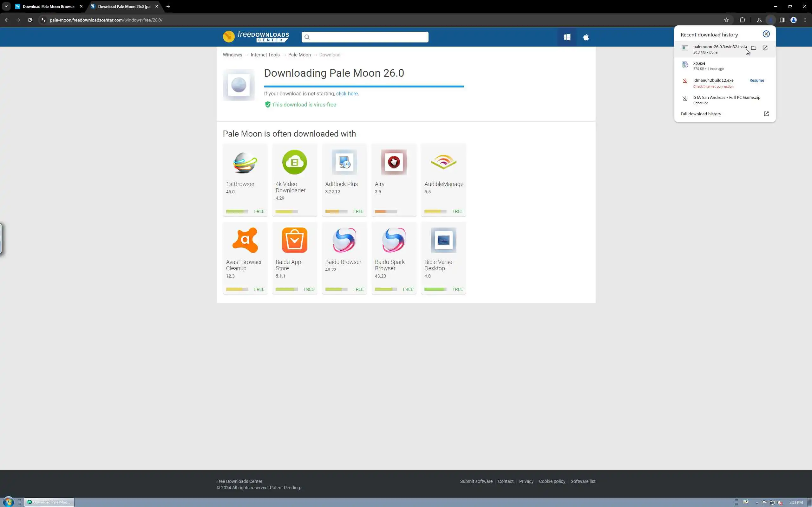Expand the tab search dropdown arrow
812x507 pixels.
[x=6, y=6]
